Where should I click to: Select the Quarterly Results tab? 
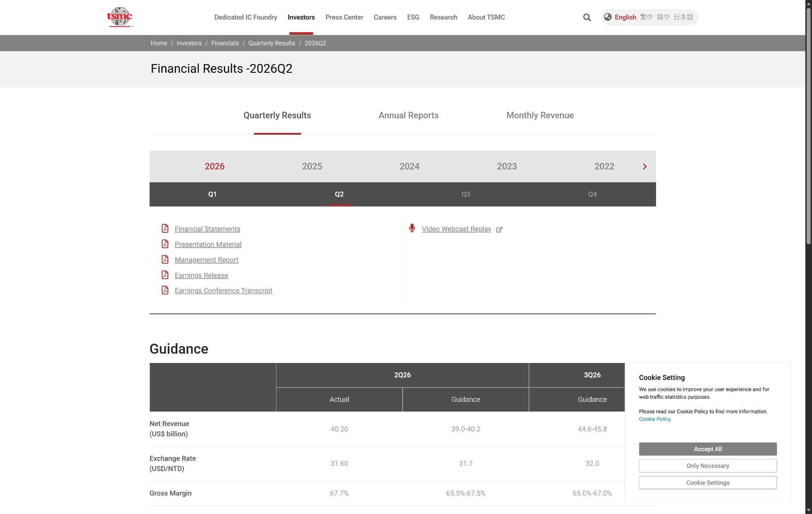click(277, 115)
